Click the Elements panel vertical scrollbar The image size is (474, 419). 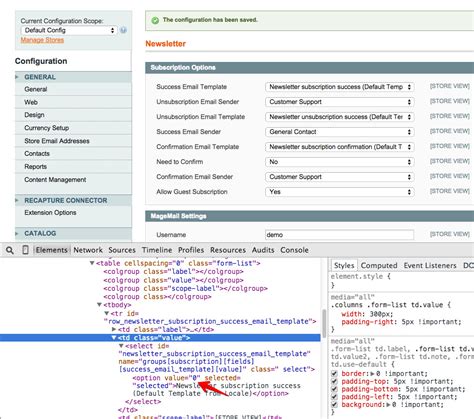click(324, 323)
